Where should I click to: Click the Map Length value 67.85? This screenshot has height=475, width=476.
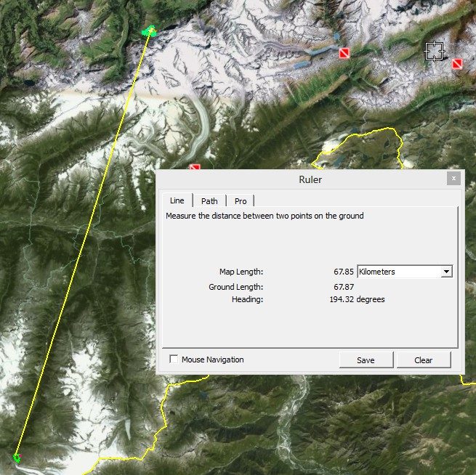point(343,272)
